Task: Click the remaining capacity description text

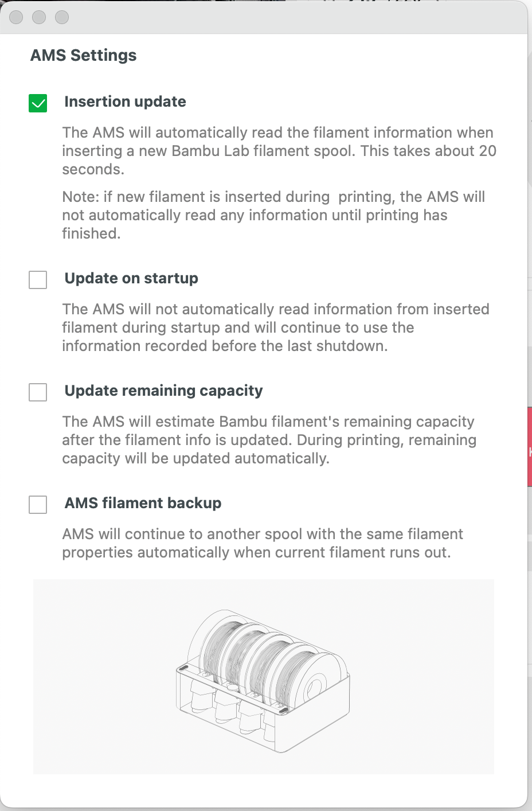Action: pos(269,440)
